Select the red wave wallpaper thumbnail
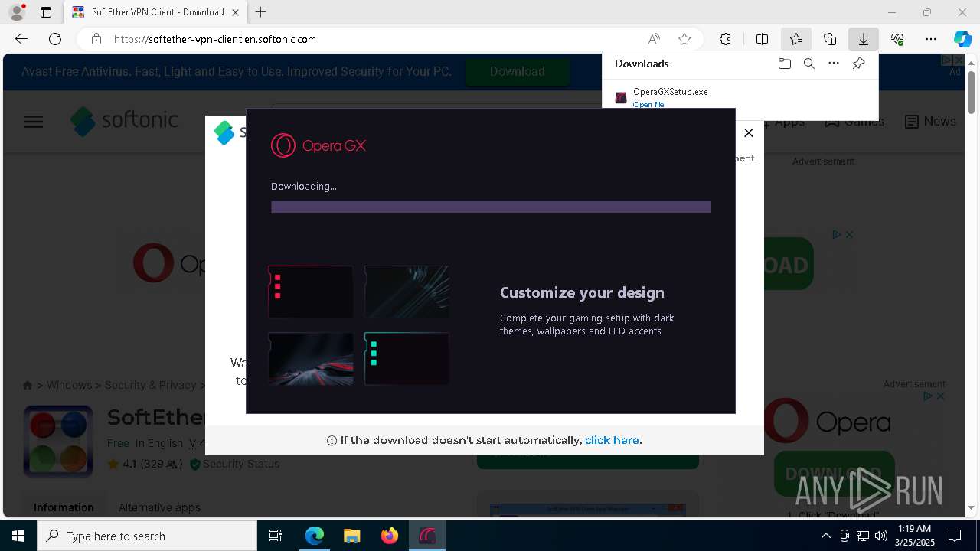Screen dimensions: 980x551 tap(311, 358)
